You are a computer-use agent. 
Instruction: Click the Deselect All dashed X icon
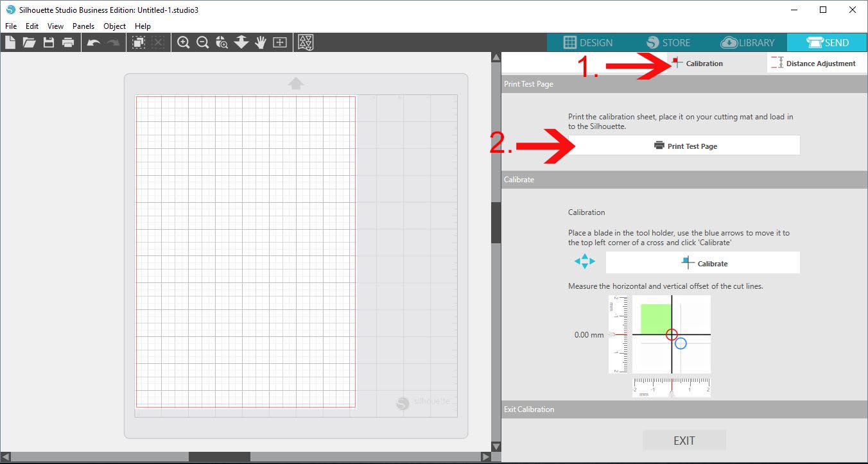tap(158, 42)
